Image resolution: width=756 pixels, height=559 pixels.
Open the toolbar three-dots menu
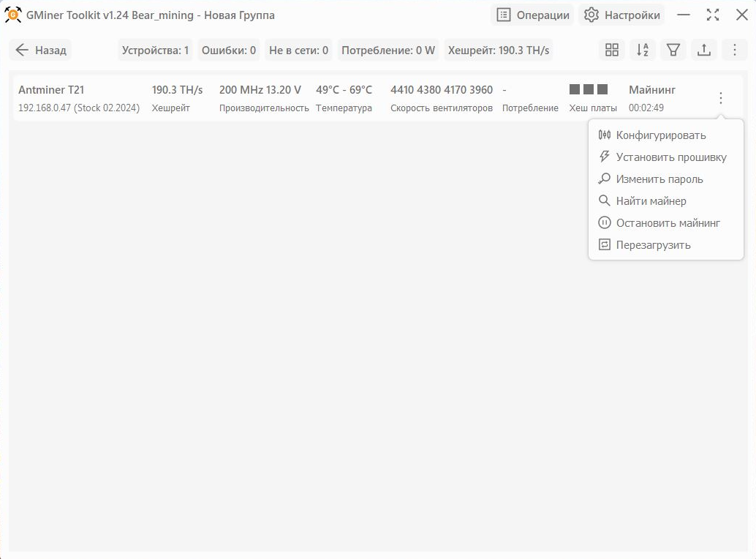click(x=734, y=50)
